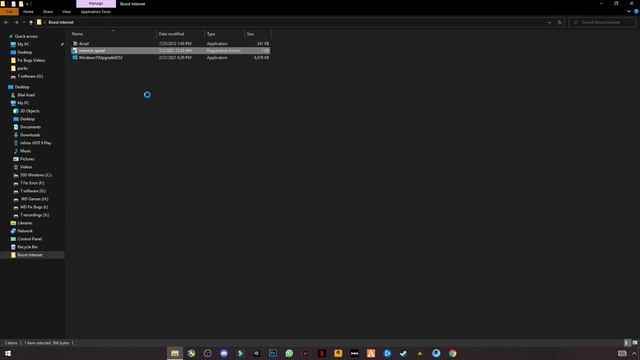
Task: Select Boost Internet folder in navigation pane
Action: [29, 255]
